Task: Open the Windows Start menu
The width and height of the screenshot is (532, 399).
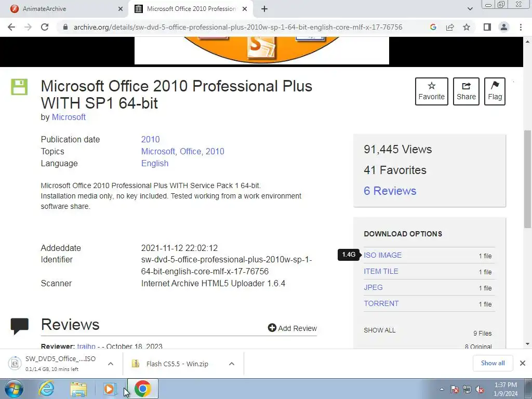Action: (x=14, y=389)
